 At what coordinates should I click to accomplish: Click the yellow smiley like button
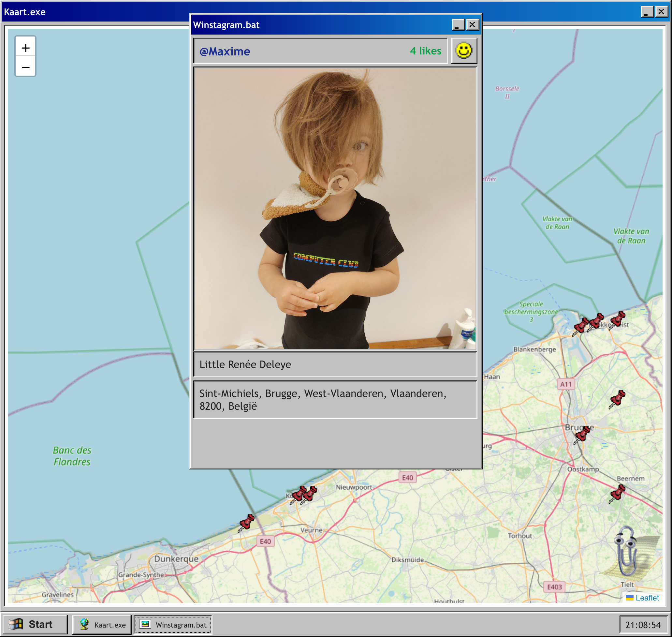pos(464,51)
